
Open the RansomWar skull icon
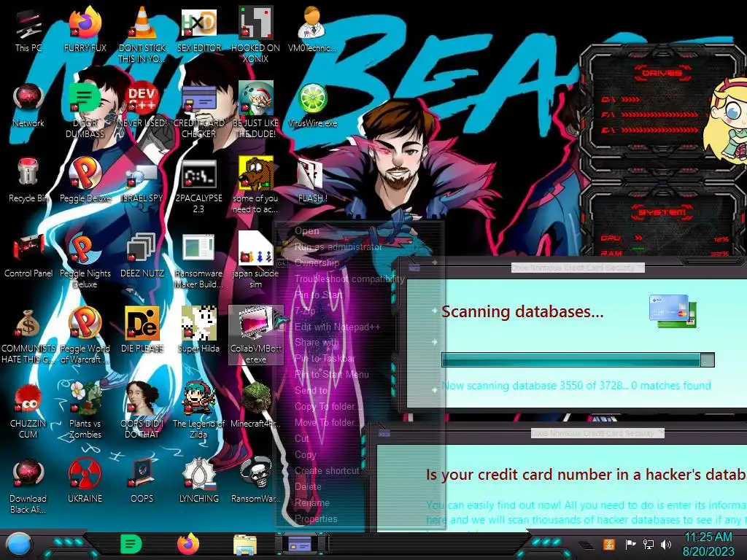coord(255,481)
